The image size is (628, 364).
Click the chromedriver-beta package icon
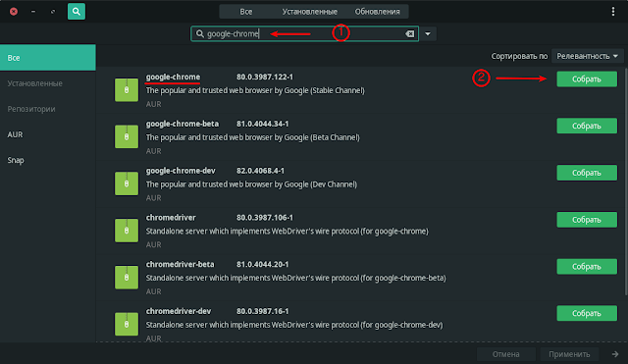pyautogui.click(x=127, y=278)
